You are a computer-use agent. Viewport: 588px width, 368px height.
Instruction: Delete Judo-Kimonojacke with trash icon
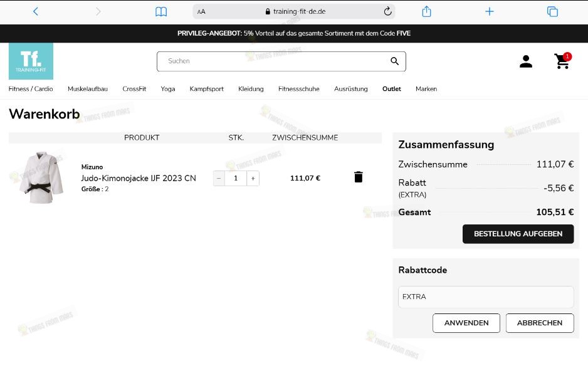pyautogui.click(x=359, y=177)
